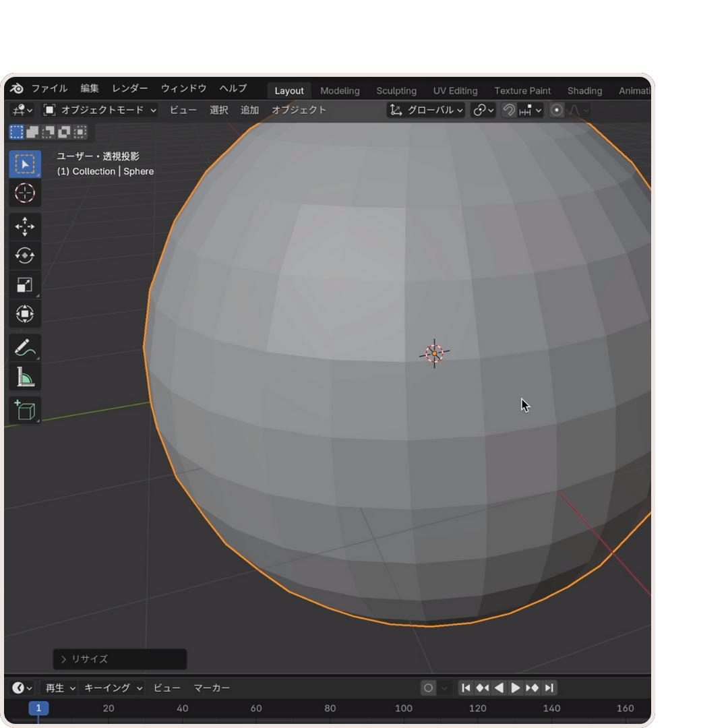Open the グローバル transform orientation dropdown
This screenshot has height=728, width=728.
(426, 110)
